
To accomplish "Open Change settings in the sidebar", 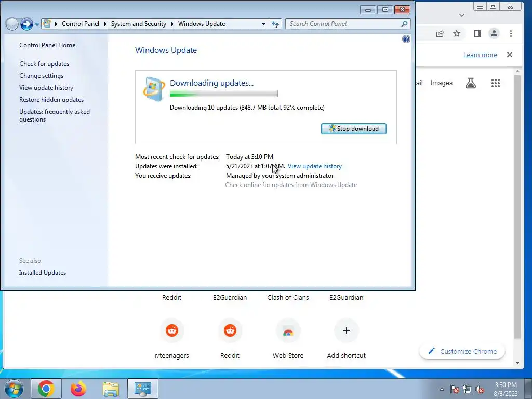I will (x=42, y=76).
